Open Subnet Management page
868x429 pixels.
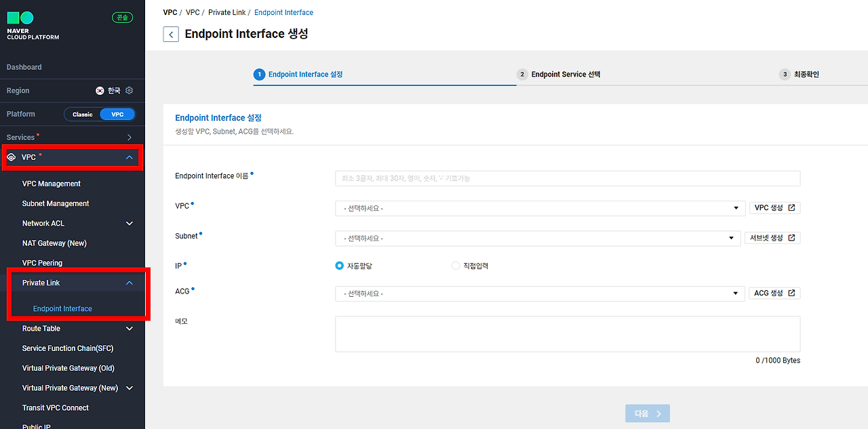[x=56, y=203]
